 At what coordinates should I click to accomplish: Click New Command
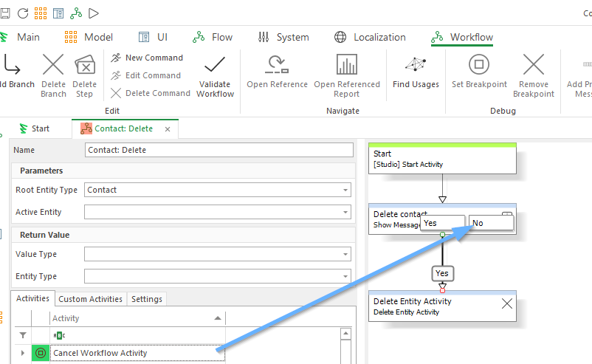147,58
